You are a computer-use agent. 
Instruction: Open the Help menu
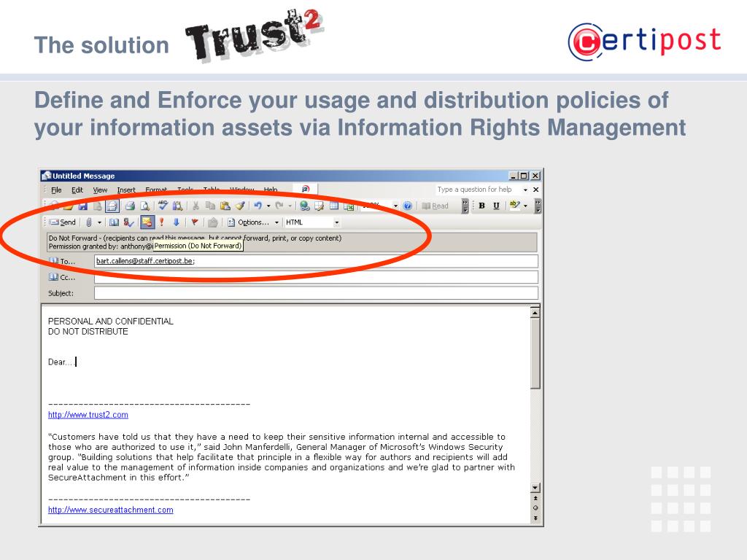point(271,190)
